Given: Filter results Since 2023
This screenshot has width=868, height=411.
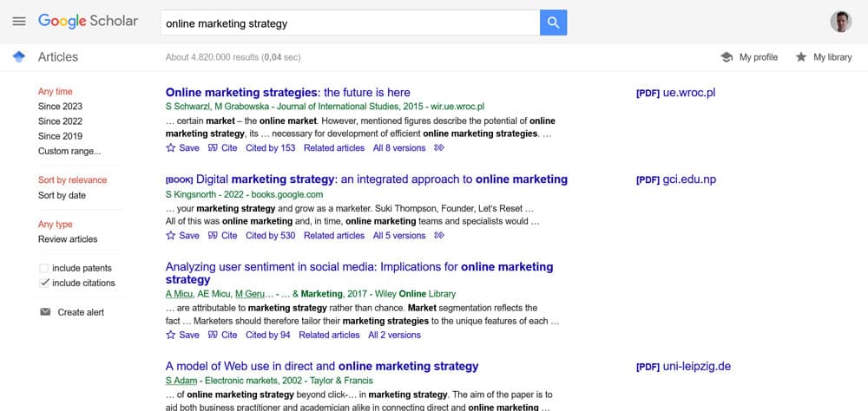Looking at the screenshot, I should 60,107.
